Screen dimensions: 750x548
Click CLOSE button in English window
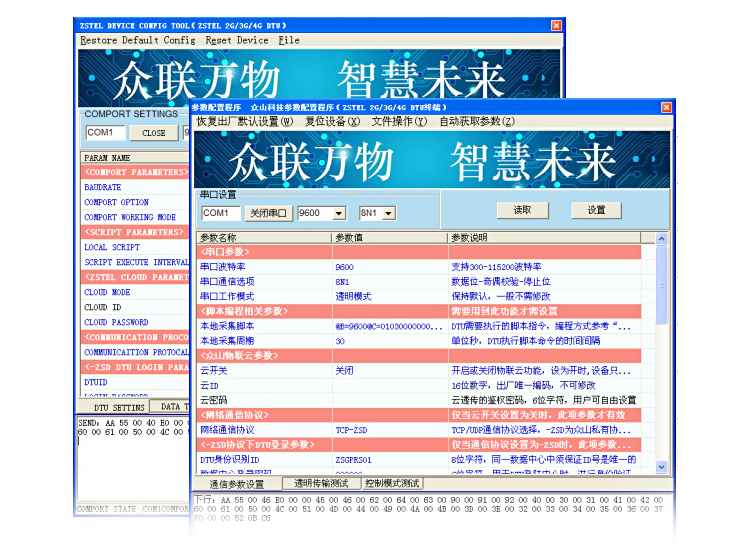[x=154, y=133]
